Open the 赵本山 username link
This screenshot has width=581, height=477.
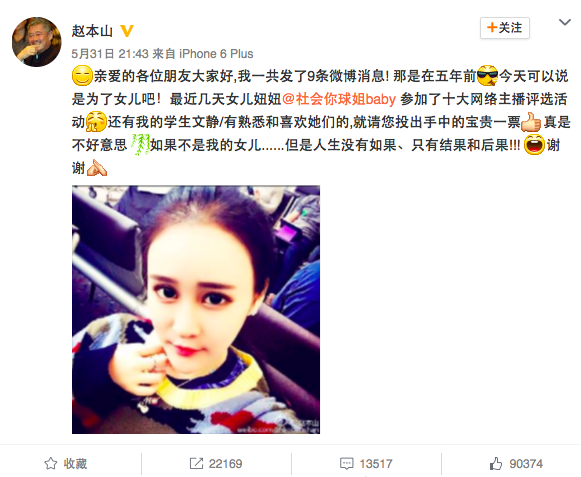coord(92,31)
